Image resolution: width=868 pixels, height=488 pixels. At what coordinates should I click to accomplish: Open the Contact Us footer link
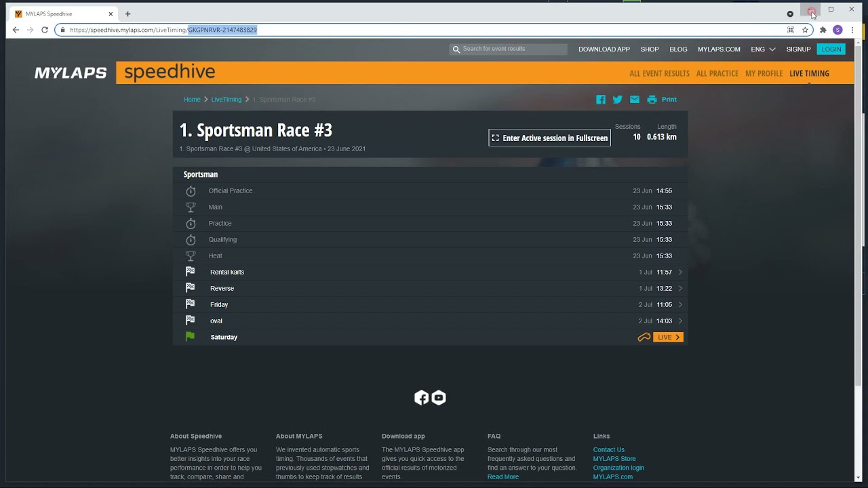point(609,450)
